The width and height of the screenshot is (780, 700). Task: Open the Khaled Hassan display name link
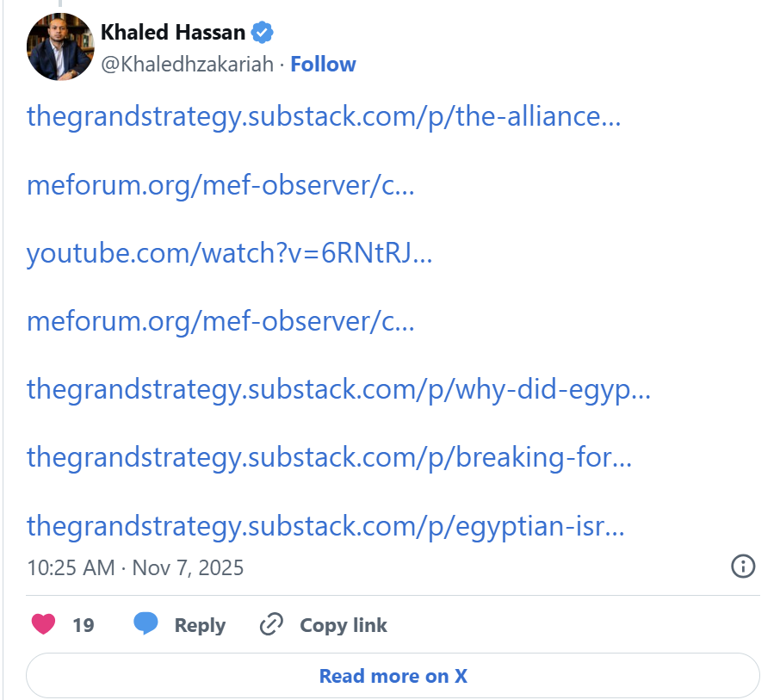174,33
